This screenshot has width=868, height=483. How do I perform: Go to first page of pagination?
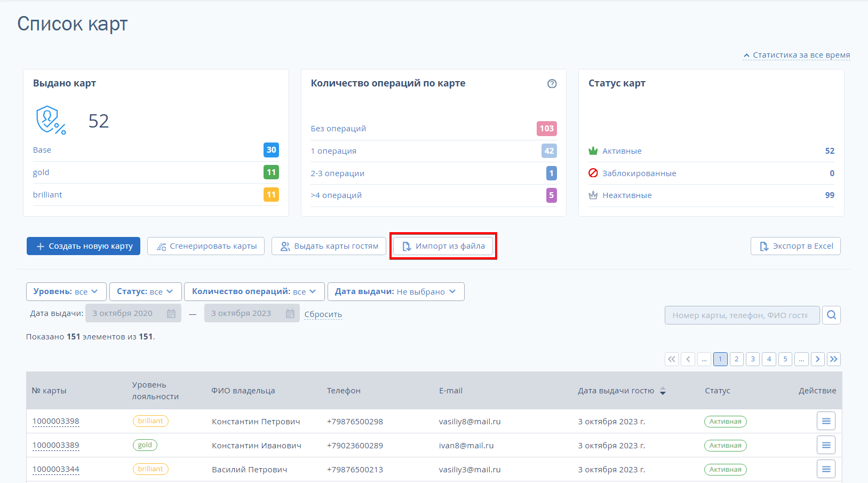(x=672, y=359)
